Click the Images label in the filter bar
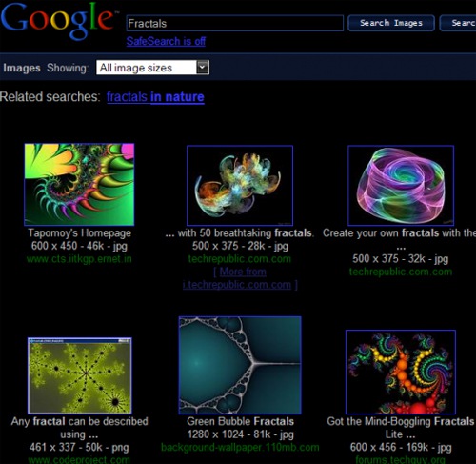 coord(22,68)
